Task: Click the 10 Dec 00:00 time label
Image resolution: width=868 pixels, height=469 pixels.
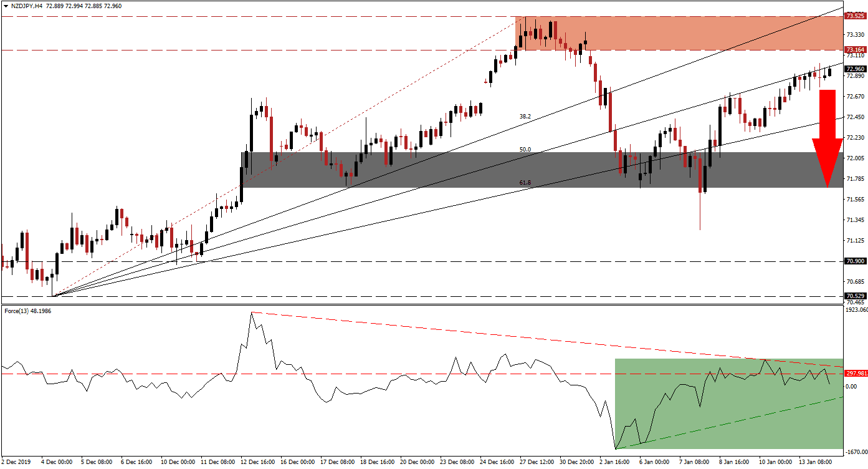Action: (x=179, y=462)
